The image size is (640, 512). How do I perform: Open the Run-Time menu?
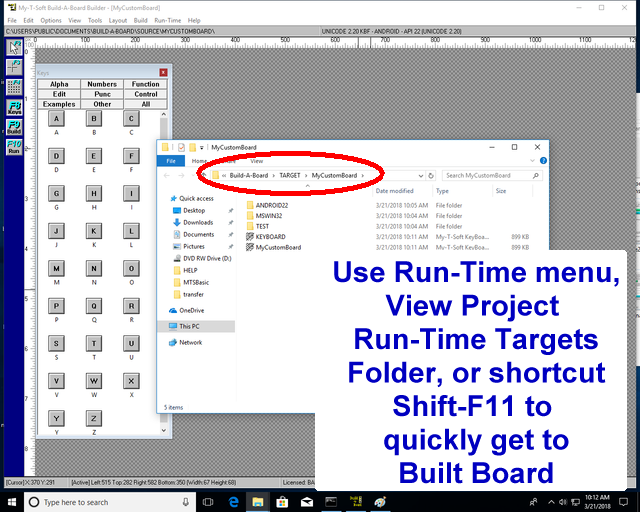click(x=167, y=20)
